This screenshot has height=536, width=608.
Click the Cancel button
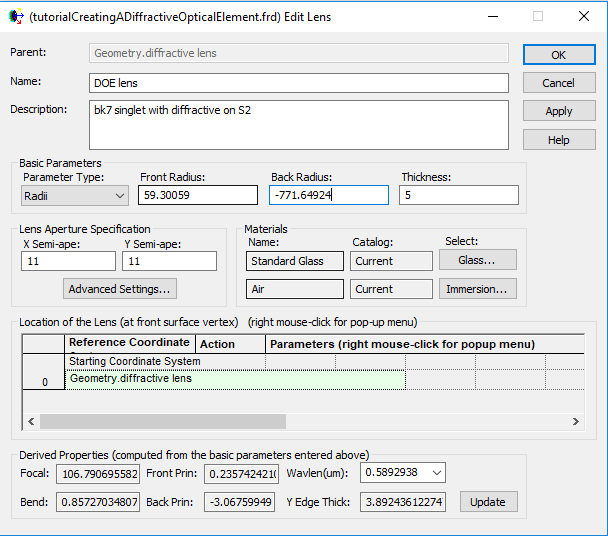click(558, 83)
